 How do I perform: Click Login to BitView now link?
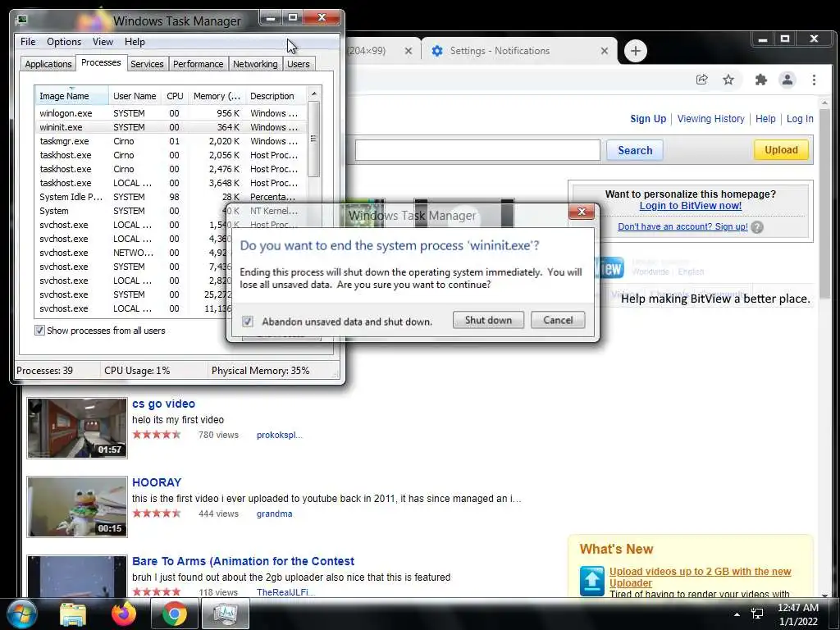pos(690,206)
